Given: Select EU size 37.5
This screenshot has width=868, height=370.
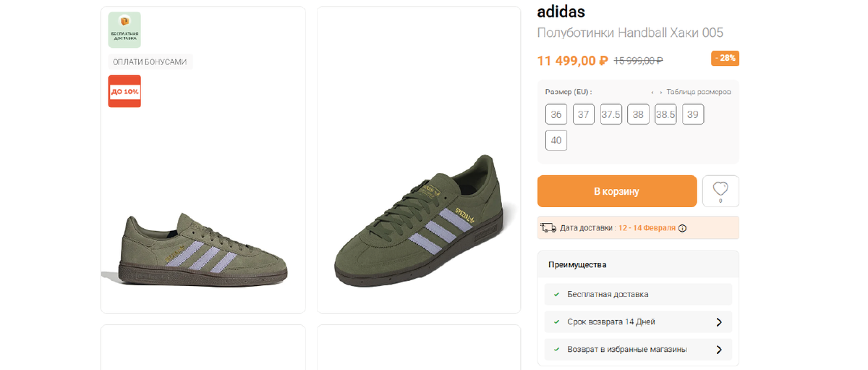Looking at the screenshot, I should point(611,114).
